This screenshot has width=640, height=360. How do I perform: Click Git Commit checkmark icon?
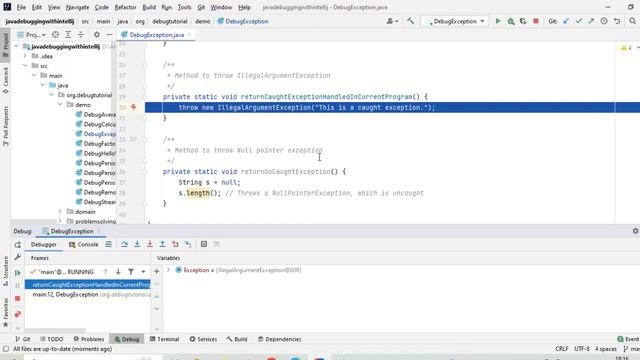point(579,21)
